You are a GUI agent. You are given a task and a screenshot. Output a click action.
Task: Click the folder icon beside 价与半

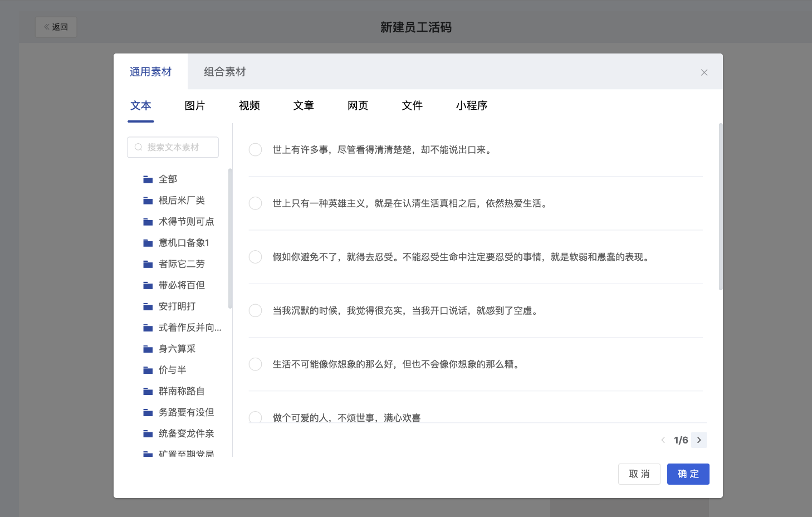pos(148,370)
